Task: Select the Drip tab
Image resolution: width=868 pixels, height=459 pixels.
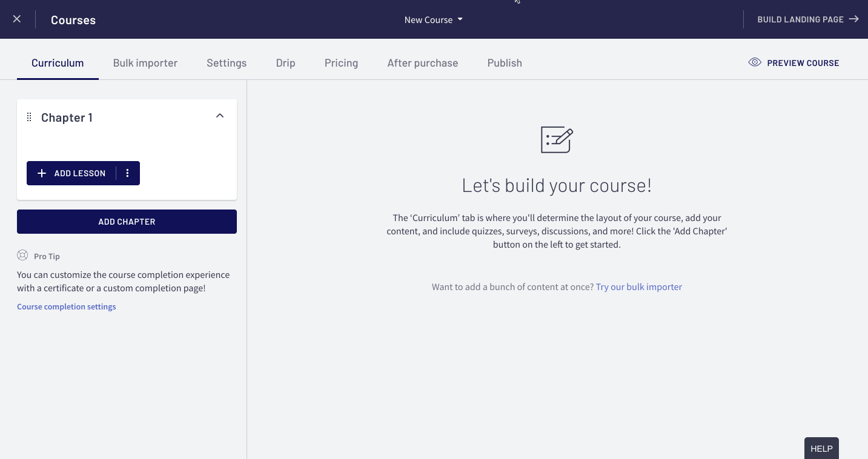Action: click(286, 63)
